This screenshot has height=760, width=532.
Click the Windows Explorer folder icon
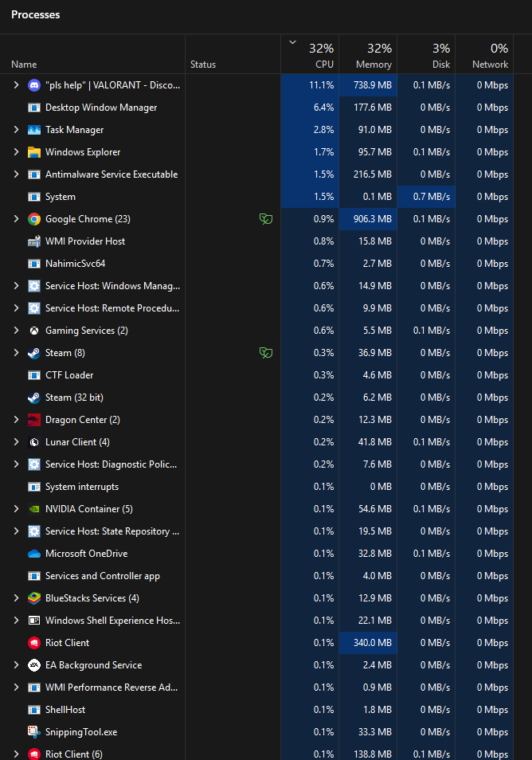click(x=34, y=152)
